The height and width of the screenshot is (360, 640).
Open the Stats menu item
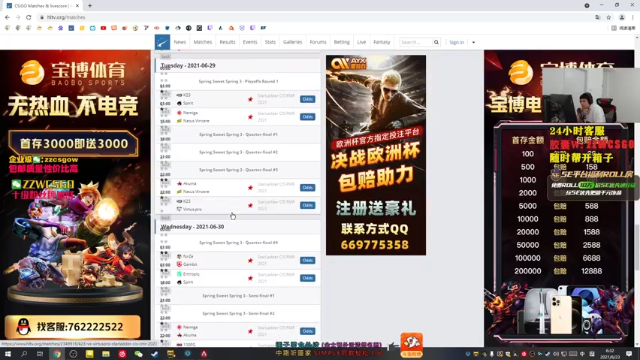coord(270,42)
